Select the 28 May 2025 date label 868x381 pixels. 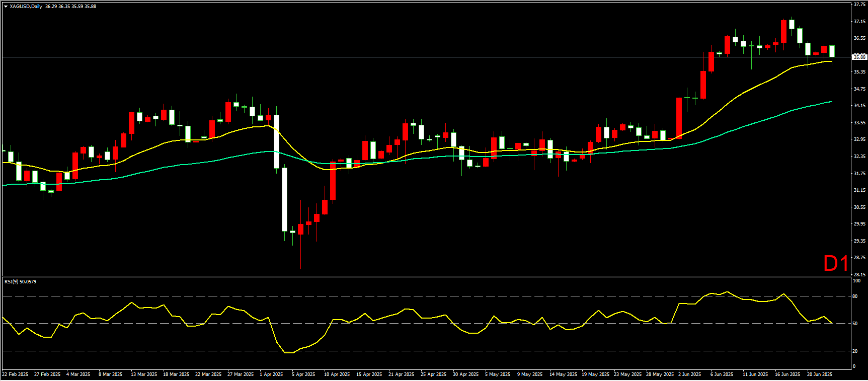coord(660,374)
